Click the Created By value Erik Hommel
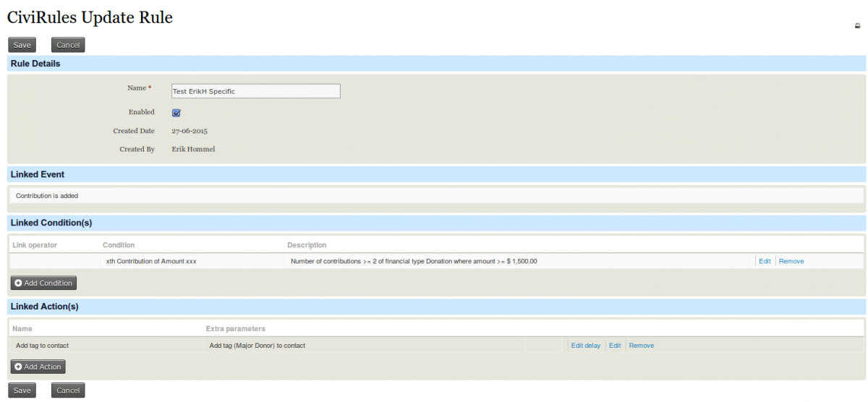This screenshot has height=402, width=868. pyautogui.click(x=193, y=150)
